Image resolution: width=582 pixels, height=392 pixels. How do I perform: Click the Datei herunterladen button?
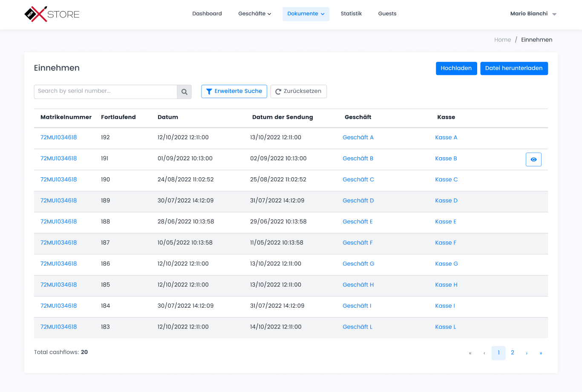[x=514, y=68]
